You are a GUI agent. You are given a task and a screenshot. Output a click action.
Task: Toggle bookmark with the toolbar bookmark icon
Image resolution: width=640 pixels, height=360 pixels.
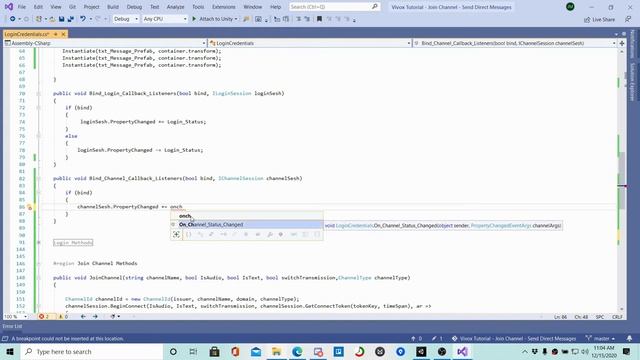pyautogui.click(x=319, y=19)
